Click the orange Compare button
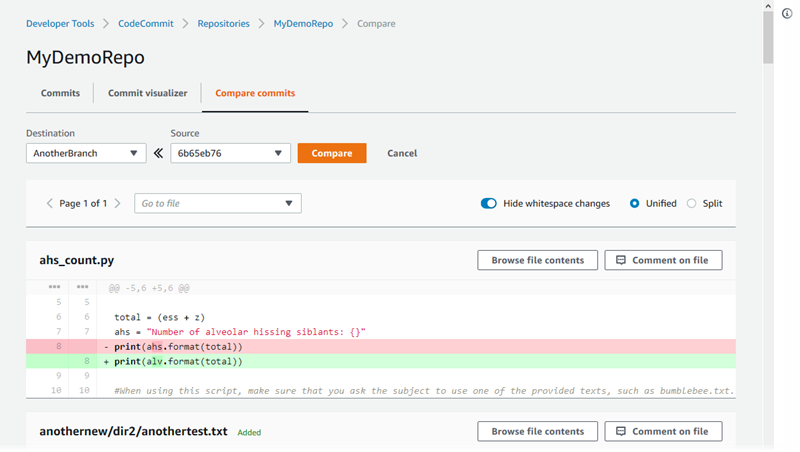Screen dimensions: 800x452 (x=332, y=153)
